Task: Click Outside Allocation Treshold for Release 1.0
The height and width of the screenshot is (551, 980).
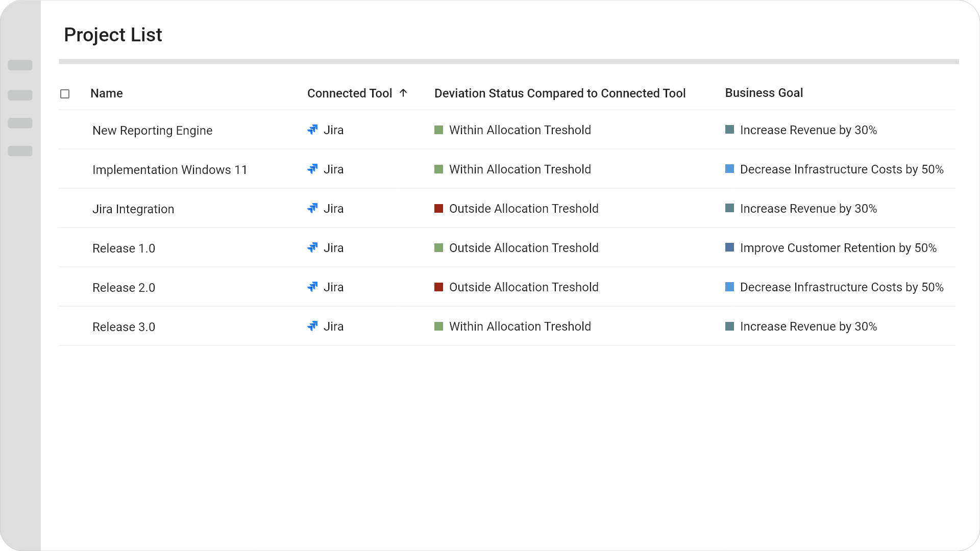Action: [x=524, y=248]
